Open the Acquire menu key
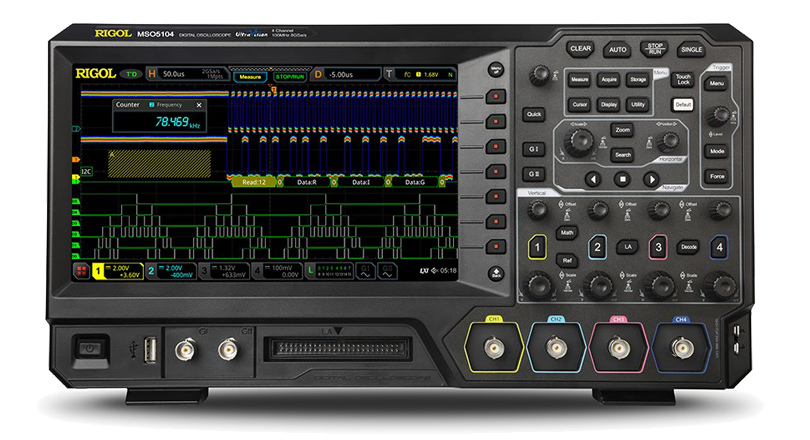Screen dimensions: 810x440 [x=609, y=80]
